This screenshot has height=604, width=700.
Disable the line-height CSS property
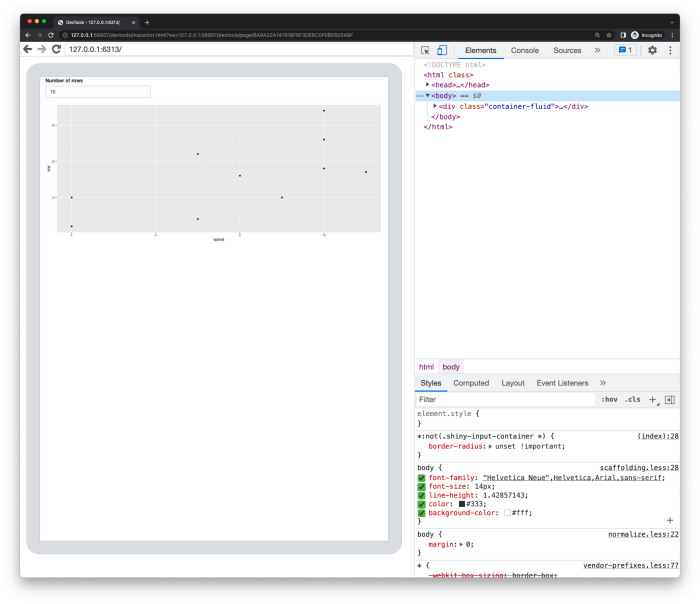click(422, 495)
